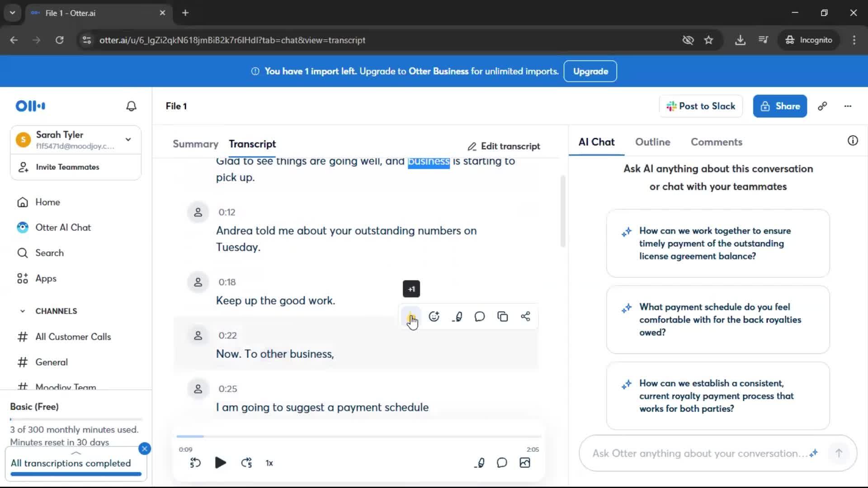The image size is (868, 488).
Task: Open a new browser tab
Action: click(185, 13)
